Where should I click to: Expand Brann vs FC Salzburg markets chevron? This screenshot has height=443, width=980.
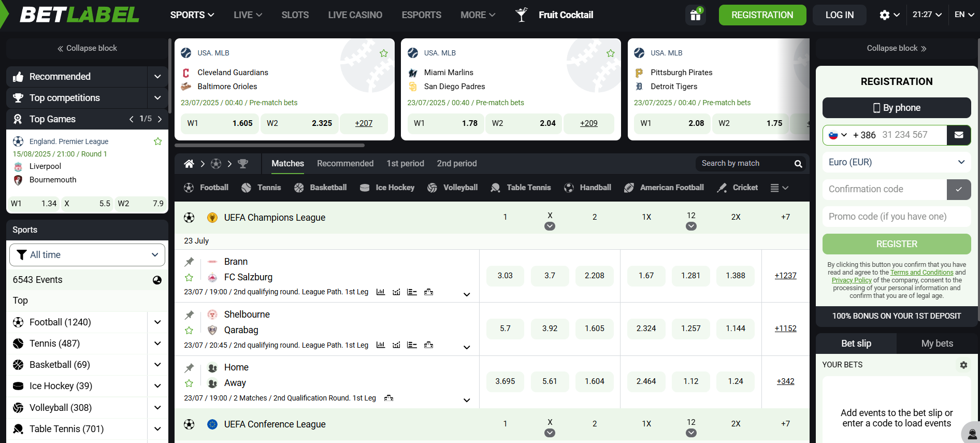(467, 295)
